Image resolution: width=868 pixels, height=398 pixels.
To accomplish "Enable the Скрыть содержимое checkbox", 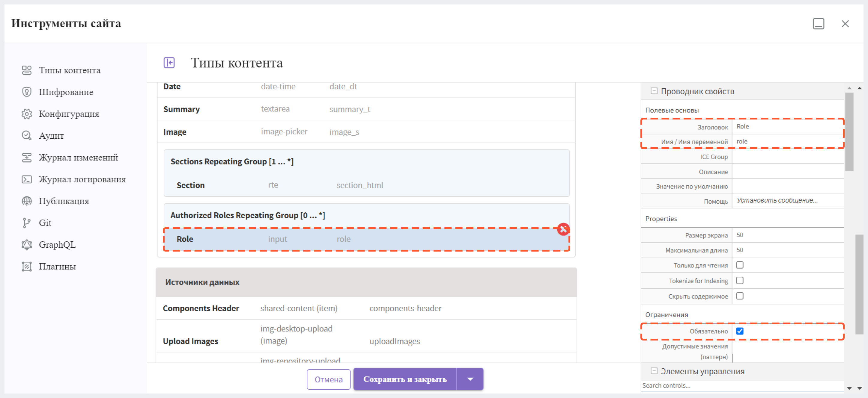I will click(740, 296).
